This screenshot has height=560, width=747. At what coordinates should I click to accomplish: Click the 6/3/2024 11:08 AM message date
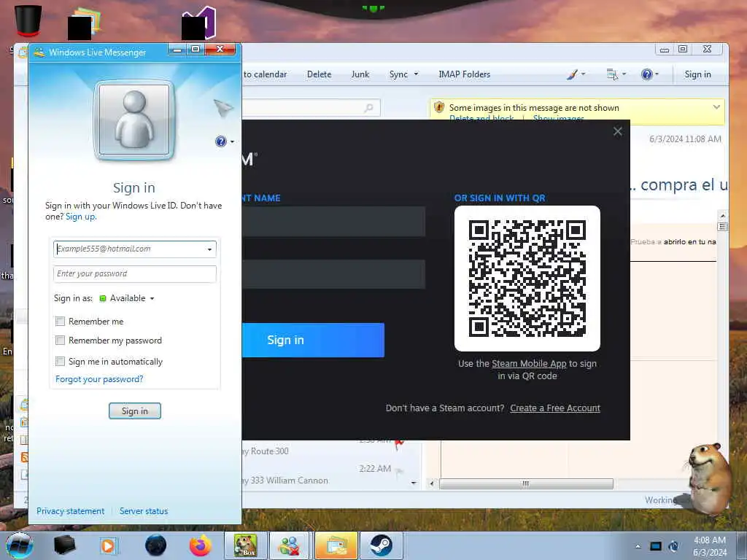coord(685,139)
